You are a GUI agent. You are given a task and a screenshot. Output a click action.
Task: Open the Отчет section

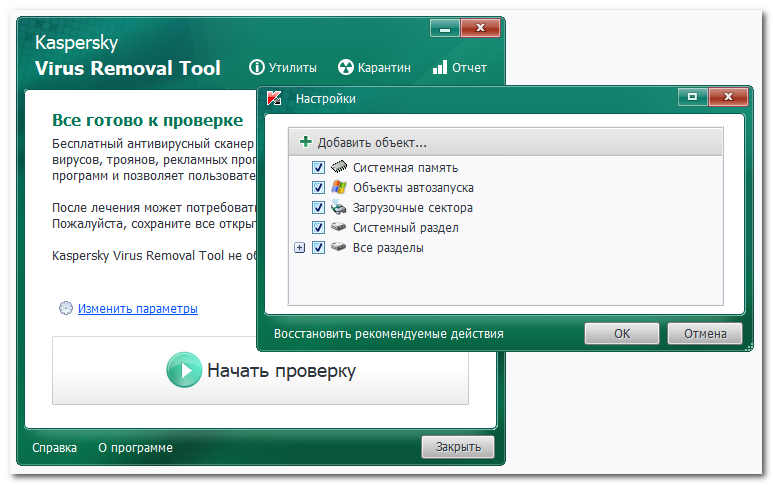(459, 67)
